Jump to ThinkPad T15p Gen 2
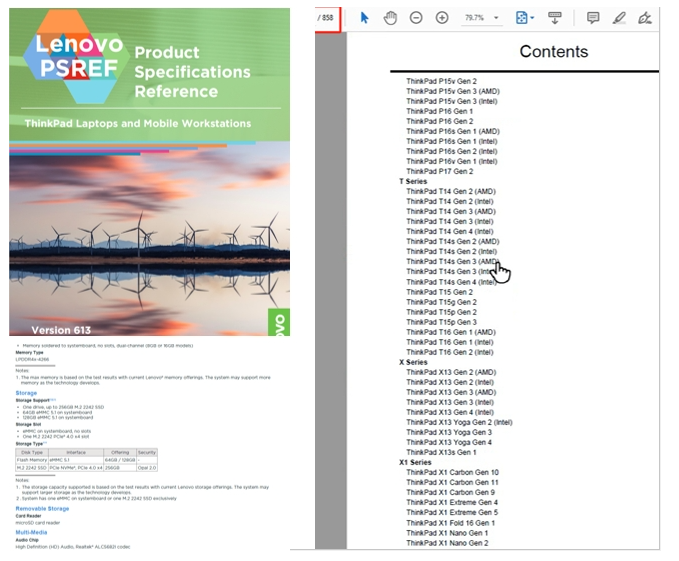This screenshot has width=679, height=561. point(441,312)
